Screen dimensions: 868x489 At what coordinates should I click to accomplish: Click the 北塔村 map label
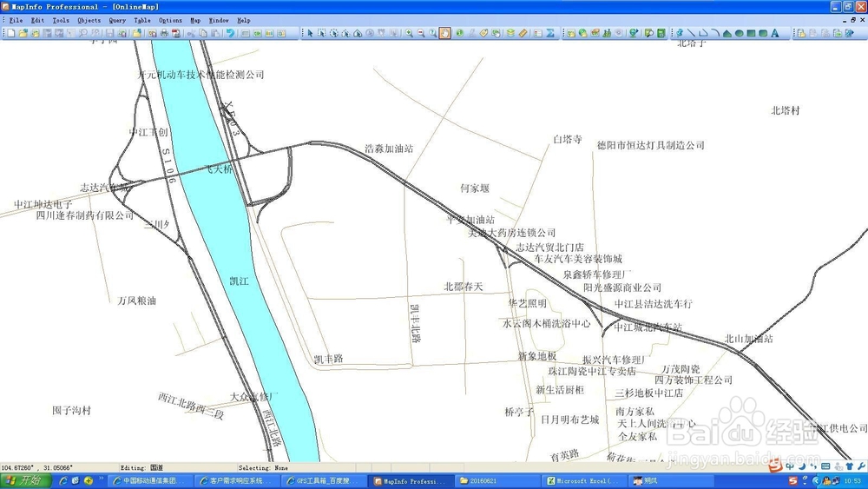pos(786,110)
